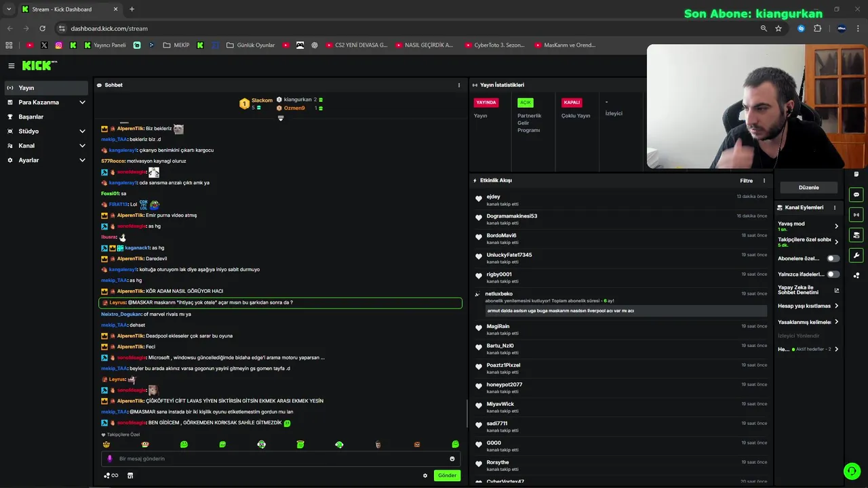Open Takipçilere özel sohbet settings
Image resolution: width=868 pixels, height=488 pixels.
(x=808, y=242)
